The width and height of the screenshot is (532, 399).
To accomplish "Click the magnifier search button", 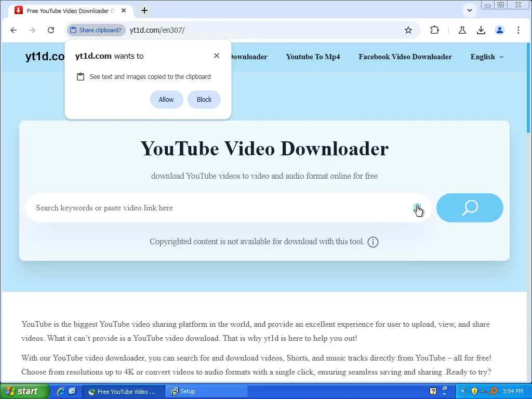I will [x=470, y=208].
